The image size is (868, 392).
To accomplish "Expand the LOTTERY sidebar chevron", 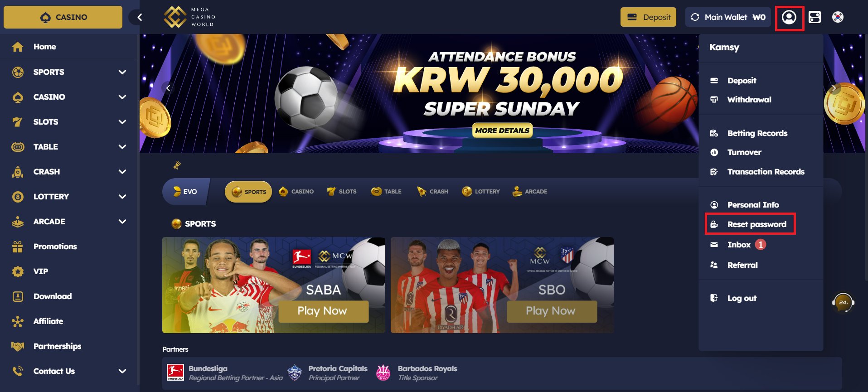I will pyautogui.click(x=122, y=197).
